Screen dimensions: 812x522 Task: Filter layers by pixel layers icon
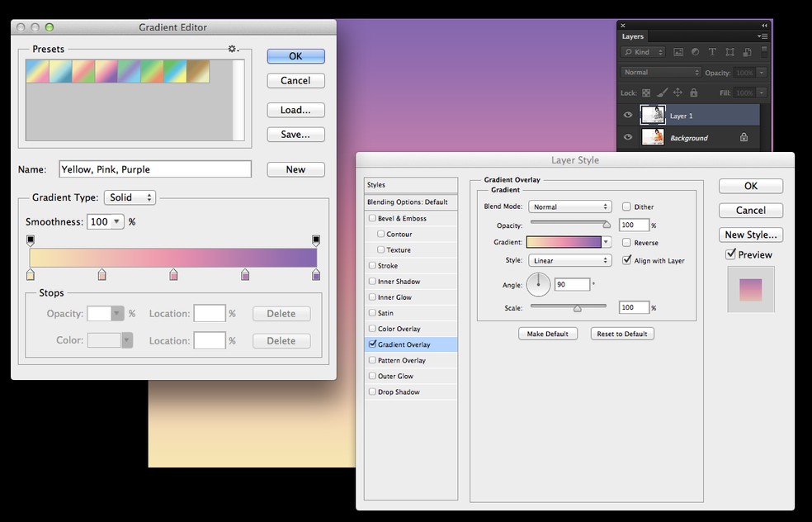pyautogui.click(x=677, y=52)
